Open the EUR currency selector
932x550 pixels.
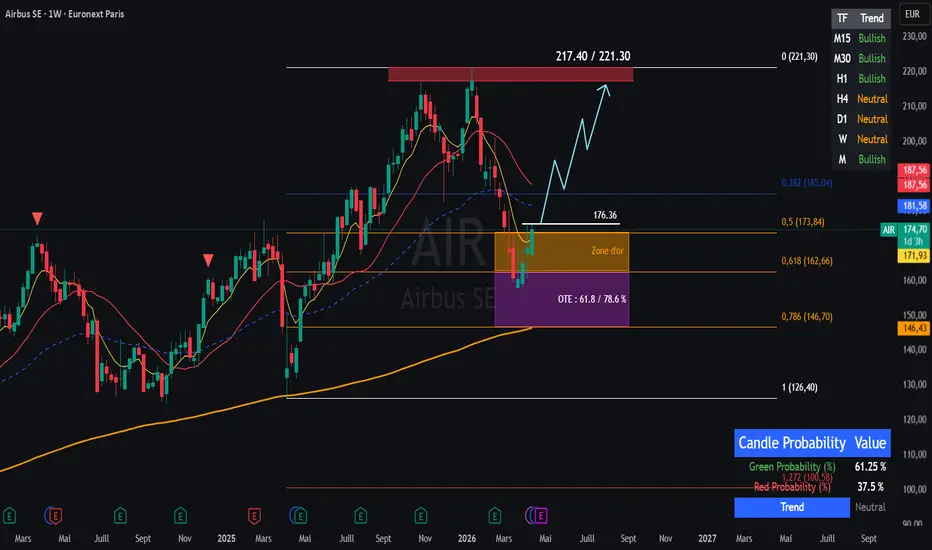coord(912,14)
